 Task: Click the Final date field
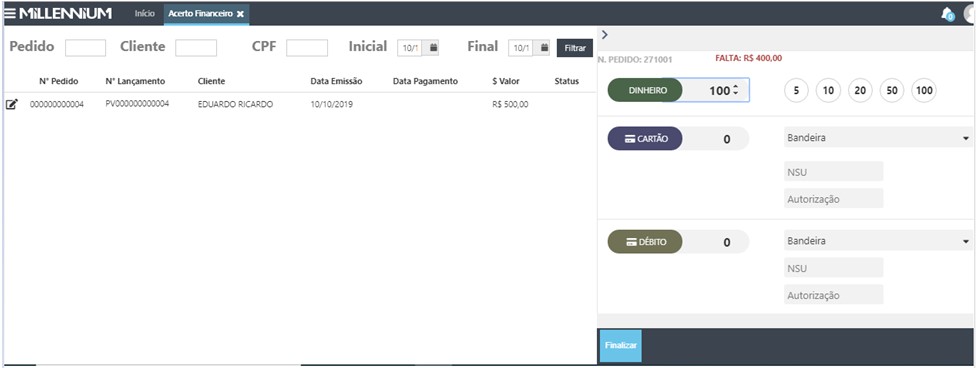521,48
